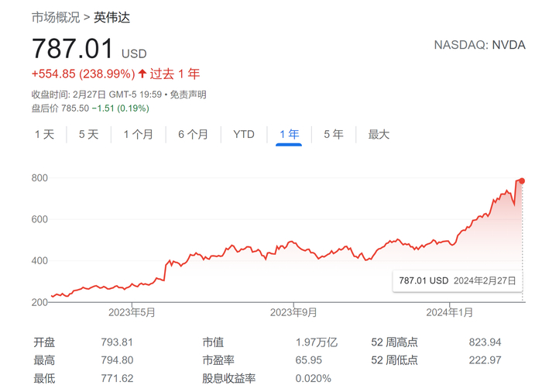Click the 英伟达 breadcrumb title
Viewport: 542px width, 392px height.
point(111,17)
